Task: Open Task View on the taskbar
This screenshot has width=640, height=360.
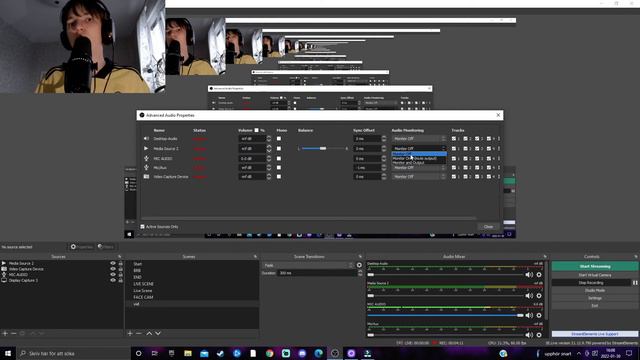Action: click(x=155, y=353)
